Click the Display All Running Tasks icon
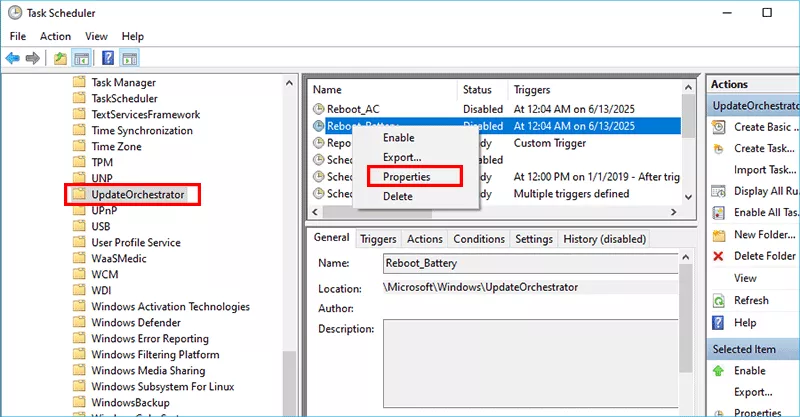This screenshot has height=417, width=800. click(x=718, y=191)
